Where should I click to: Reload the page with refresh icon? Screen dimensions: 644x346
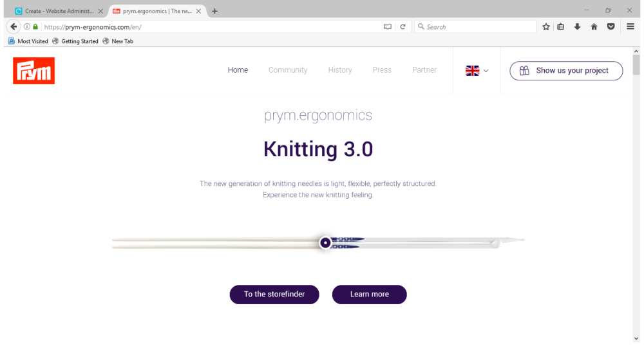tap(403, 26)
